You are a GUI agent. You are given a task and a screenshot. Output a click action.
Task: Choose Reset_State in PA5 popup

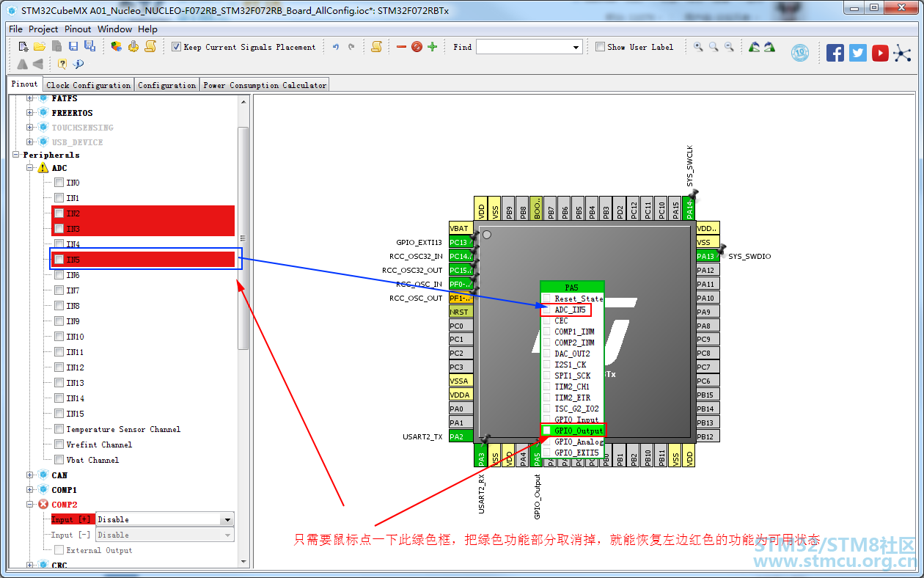click(x=572, y=299)
